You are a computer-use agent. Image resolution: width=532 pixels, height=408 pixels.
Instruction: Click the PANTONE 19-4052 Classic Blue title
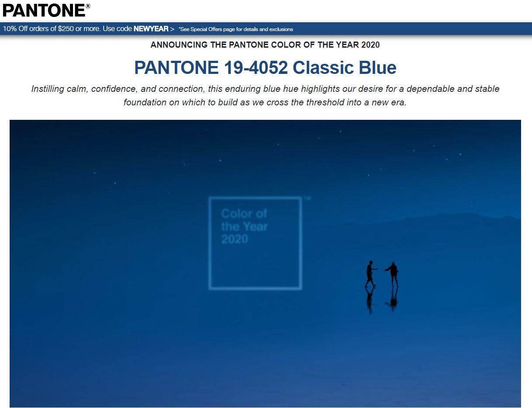(265, 67)
